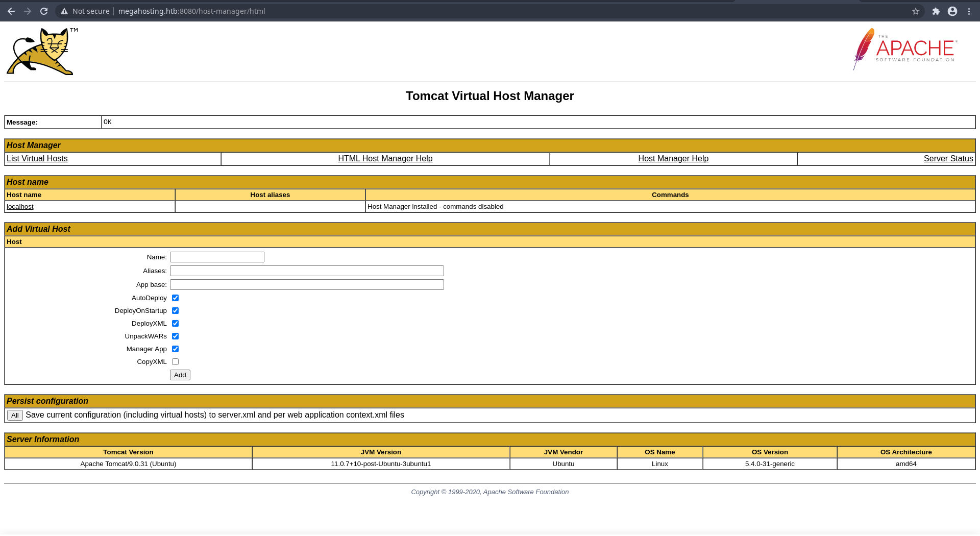
Task: Focus the Aliases input field
Action: [307, 271]
